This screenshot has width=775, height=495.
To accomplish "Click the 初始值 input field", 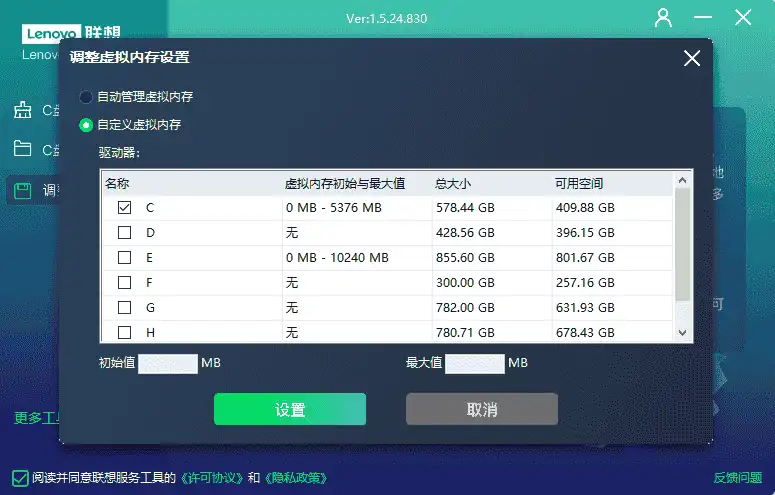I will (x=168, y=364).
